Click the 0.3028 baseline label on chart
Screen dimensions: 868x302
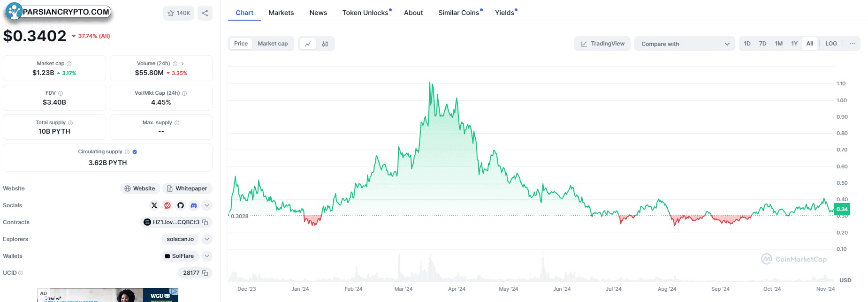tap(240, 216)
